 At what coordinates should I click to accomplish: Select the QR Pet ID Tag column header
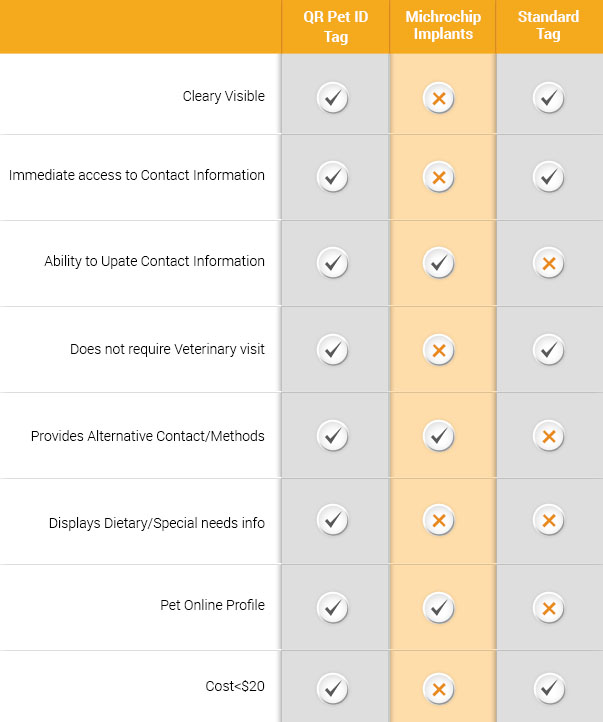[x=335, y=26]
